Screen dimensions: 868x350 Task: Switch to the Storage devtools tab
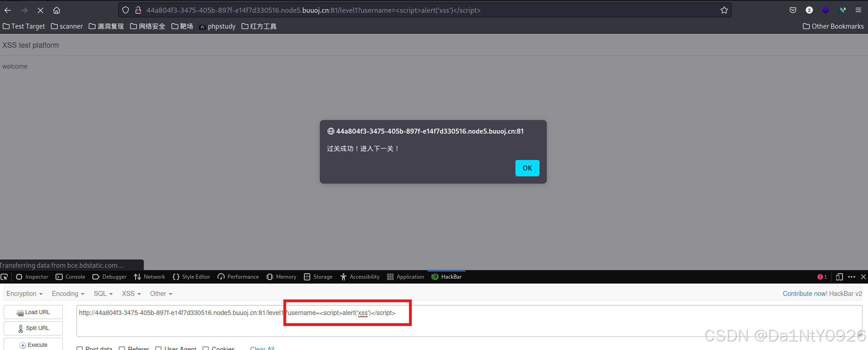[318, 277]
